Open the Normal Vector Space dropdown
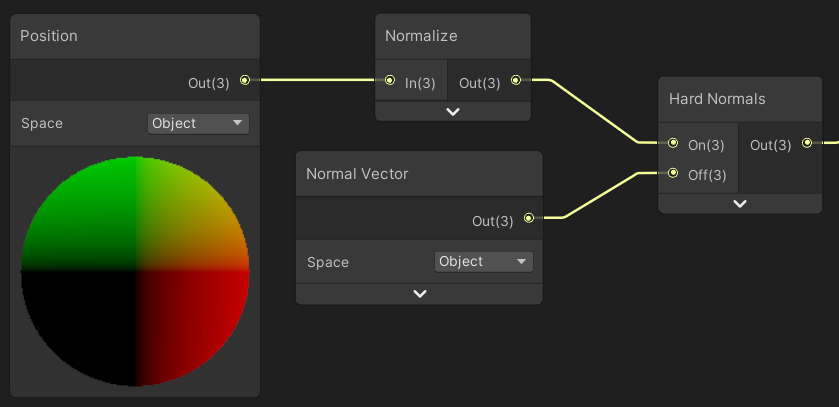This screenshot has width=839, height=407. click(x=484, y=261)
